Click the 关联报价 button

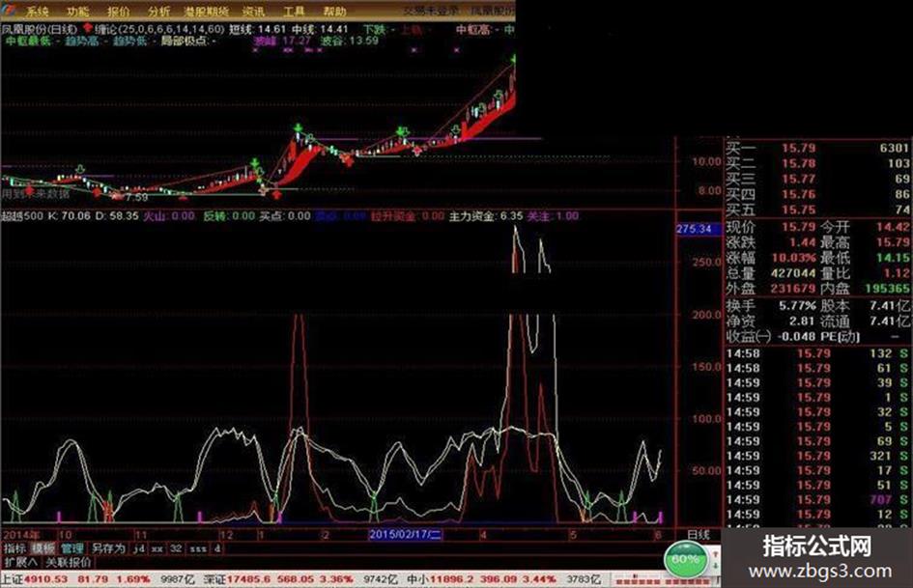(69, 562)
